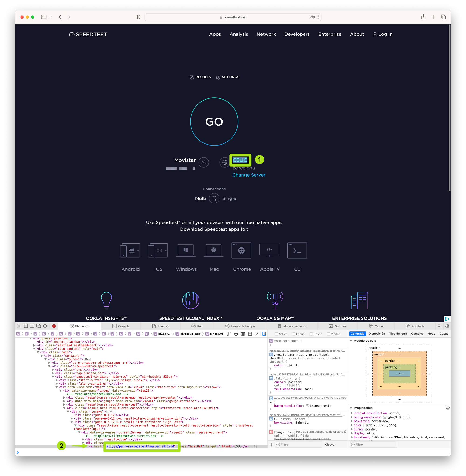
Task: Open a new tab with the plus icon
Action: 433,17
